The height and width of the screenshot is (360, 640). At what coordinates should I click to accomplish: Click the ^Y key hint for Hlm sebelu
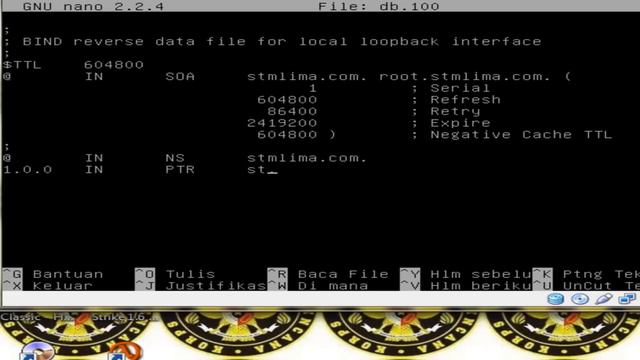(x=410, y=274)
